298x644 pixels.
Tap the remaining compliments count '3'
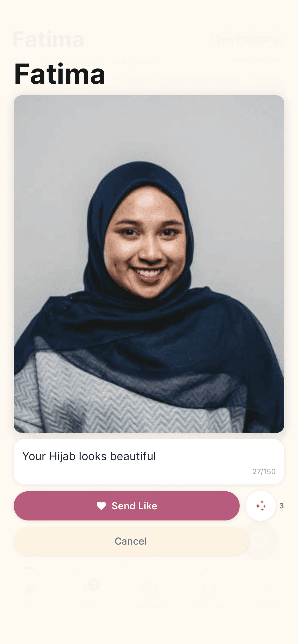(281, 506)
